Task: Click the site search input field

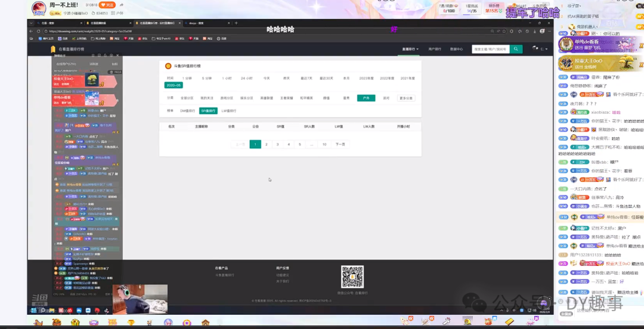Action: coord(491,49)
